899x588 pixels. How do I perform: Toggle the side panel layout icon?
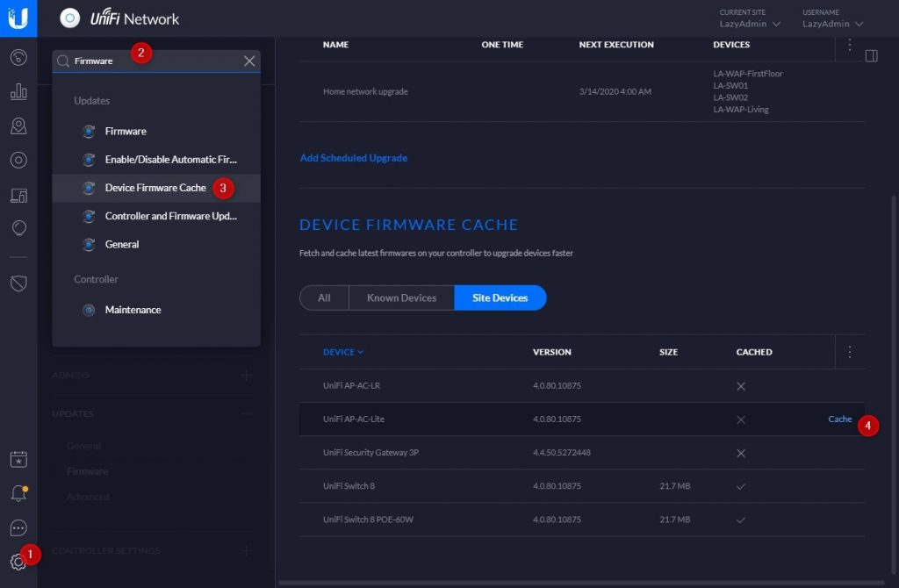872,55
